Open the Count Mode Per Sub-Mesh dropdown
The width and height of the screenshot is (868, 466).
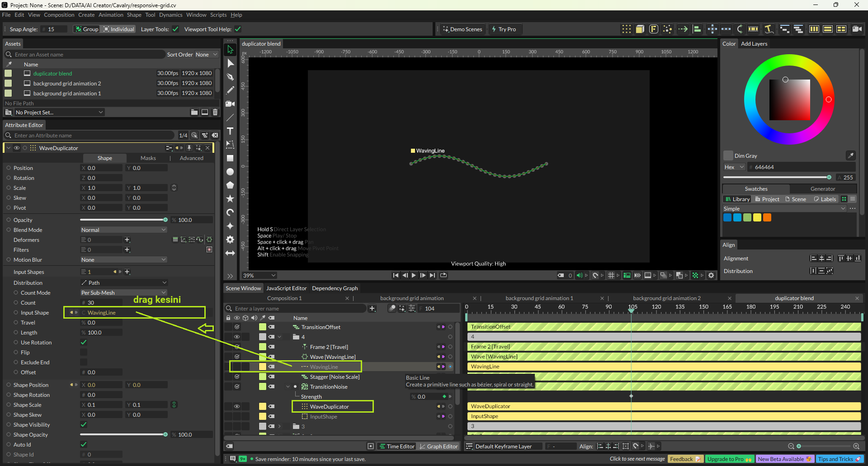(x=123, y=293)
